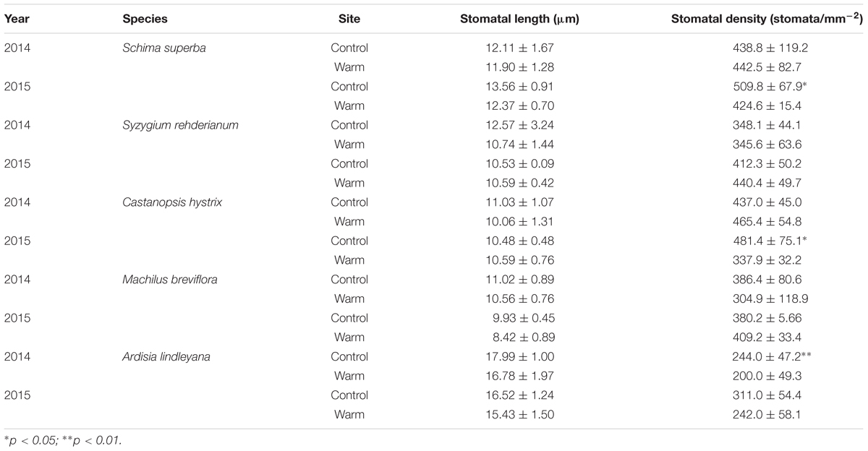Click the Stomatal length column header
Viewport: 868px width, 451px height.
coord(519,20)
